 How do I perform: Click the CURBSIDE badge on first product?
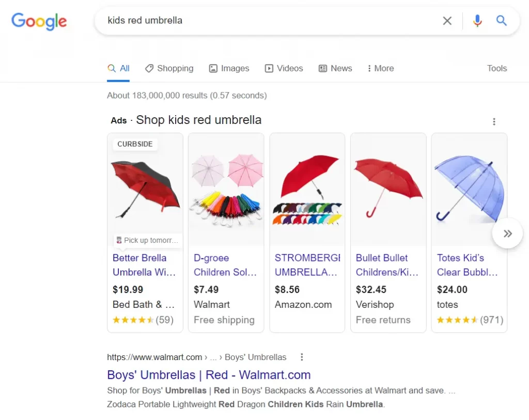click(135, 144)
